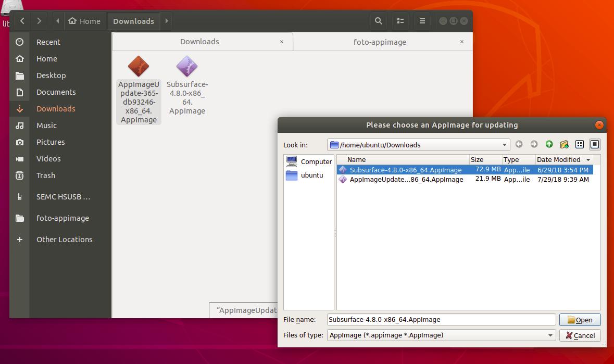The width and height of the screenshot is (614, 364).
Task: Open Desktop folder in sidebar
Action: click(60, 75)
